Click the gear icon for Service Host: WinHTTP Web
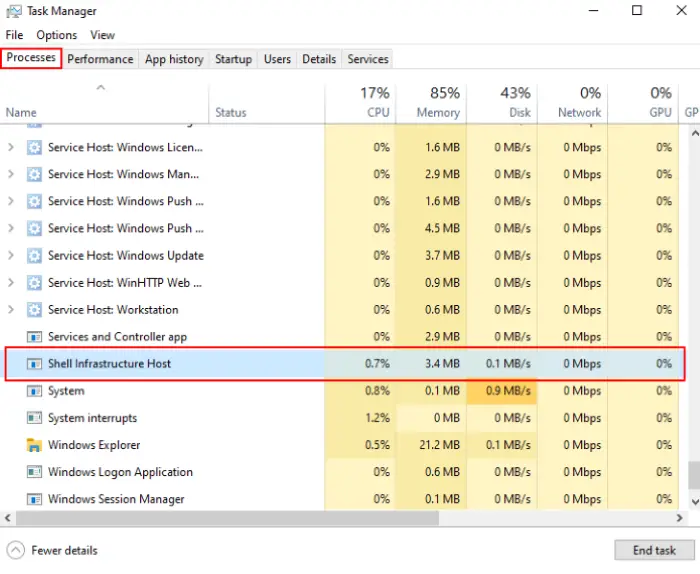The image size is (700, 574). point(34,283)
